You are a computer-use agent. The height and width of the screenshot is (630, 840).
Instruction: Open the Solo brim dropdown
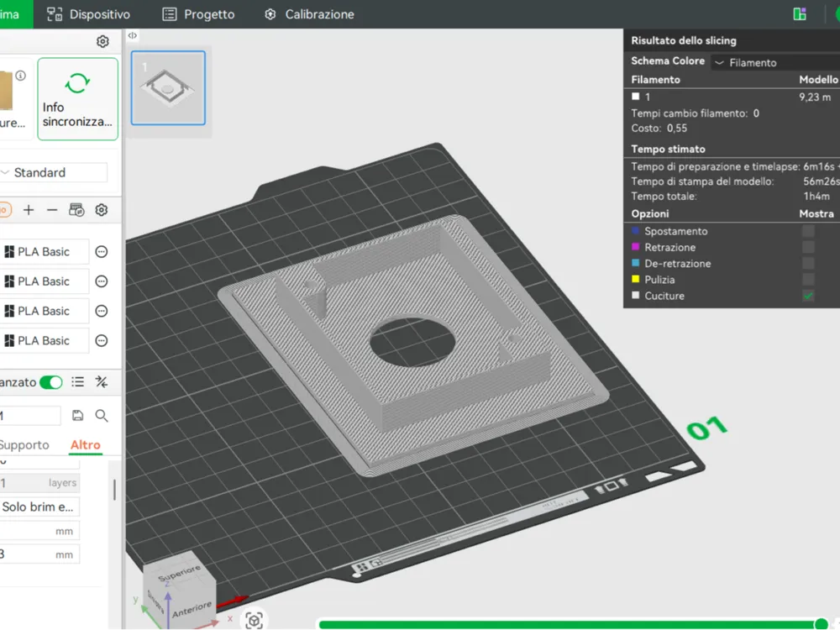[39, 507]
